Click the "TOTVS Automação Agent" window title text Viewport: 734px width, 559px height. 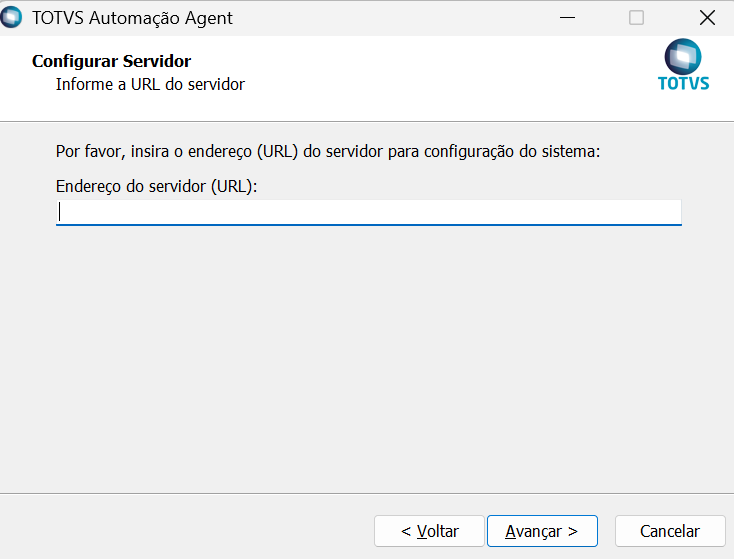point(133,18)
